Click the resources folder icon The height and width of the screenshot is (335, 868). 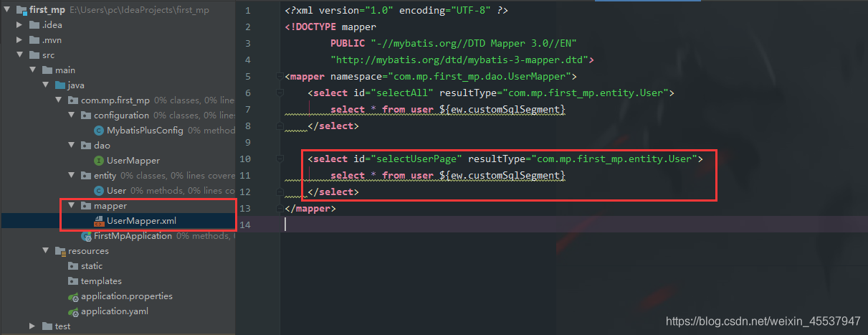tap(60, 251)
